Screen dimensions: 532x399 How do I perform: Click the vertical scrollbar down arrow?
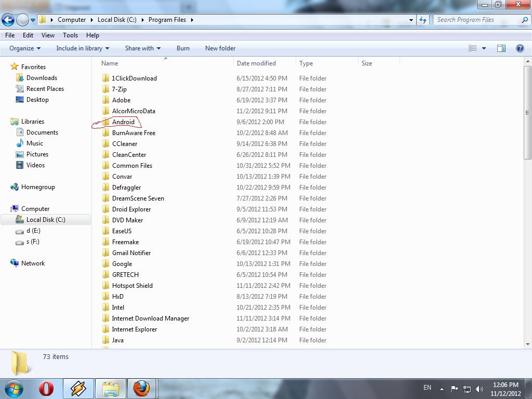[x=528, y=344]
